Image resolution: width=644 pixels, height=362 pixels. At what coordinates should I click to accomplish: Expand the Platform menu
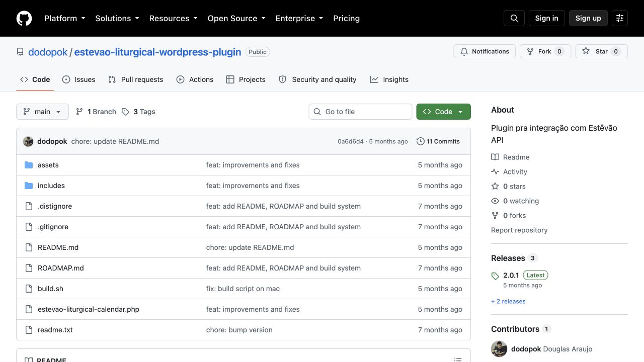pos(65,18)
